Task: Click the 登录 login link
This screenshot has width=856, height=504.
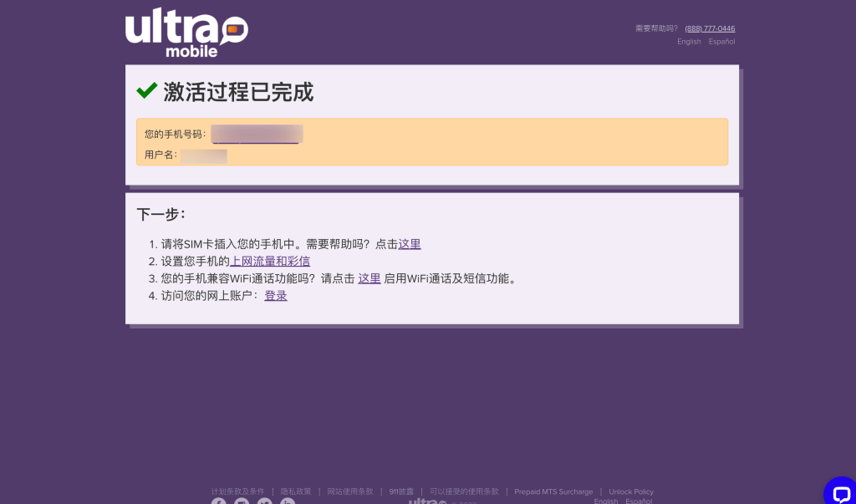Action: (x=276, y=296)
